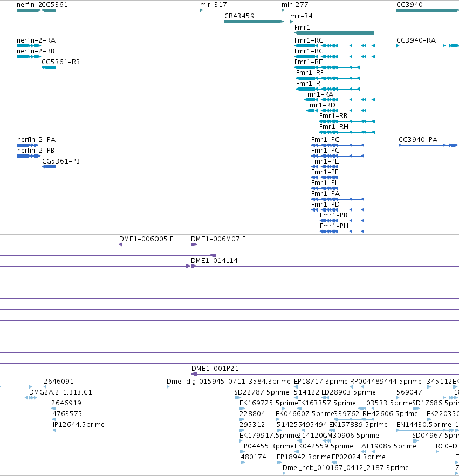
Task: Click the mir-34 gene label
Action: 302,16
